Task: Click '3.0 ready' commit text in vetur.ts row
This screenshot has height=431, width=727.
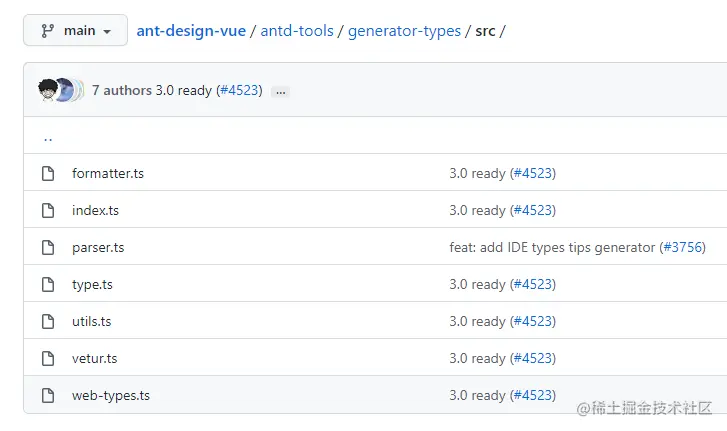Action: click(x=477, y=358)
